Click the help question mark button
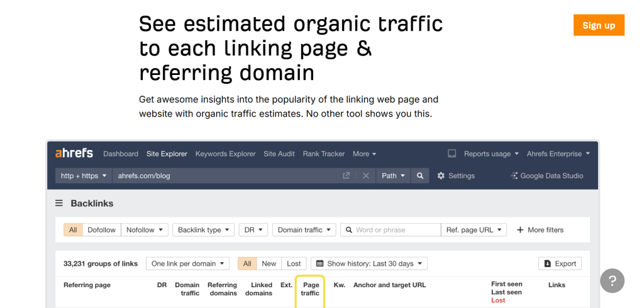This screenshot has width=644, height=308. [612, 280]
